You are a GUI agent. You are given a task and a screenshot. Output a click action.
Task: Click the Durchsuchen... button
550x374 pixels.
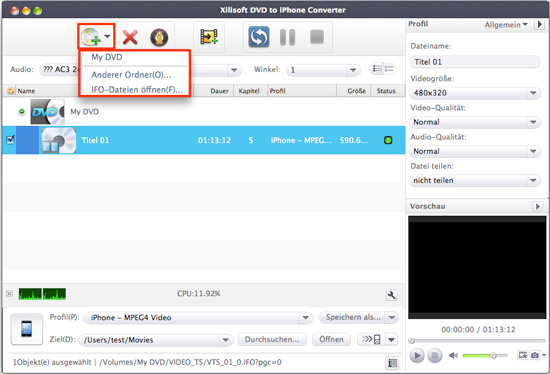(272, 339)
